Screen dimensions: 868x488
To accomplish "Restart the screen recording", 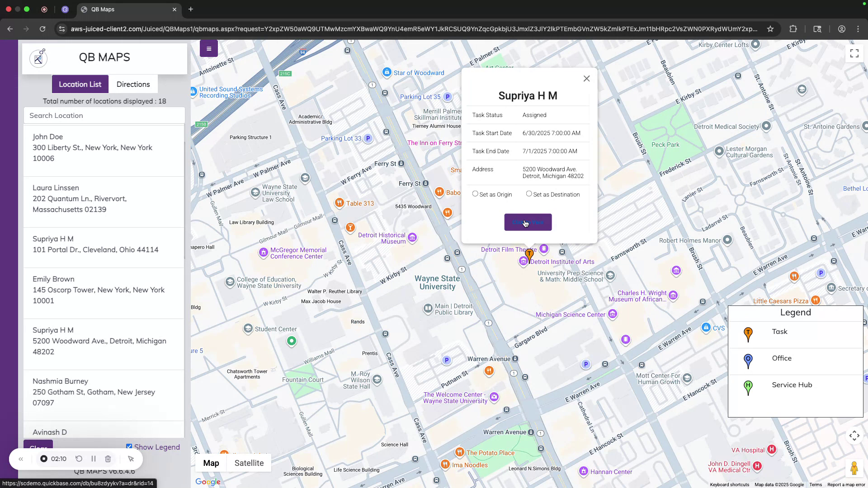I will click(78, 459).
